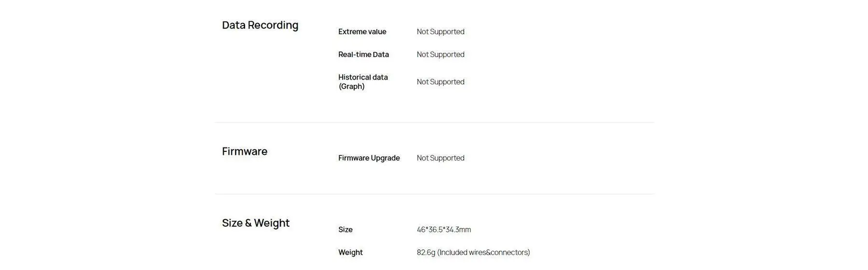Click the Weight row label
Screen dimensions: 868x270
[350, 253]
